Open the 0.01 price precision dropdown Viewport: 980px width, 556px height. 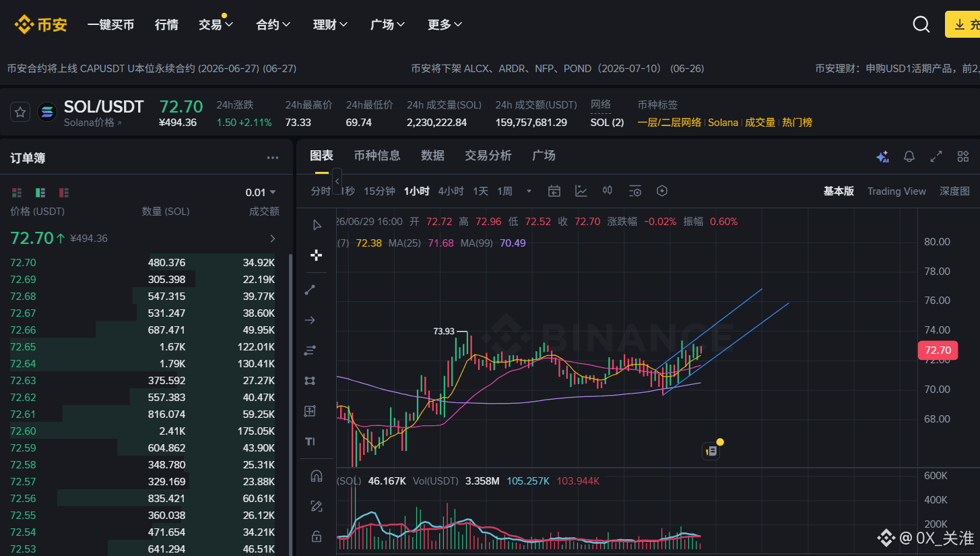click(x=261, y=193)
